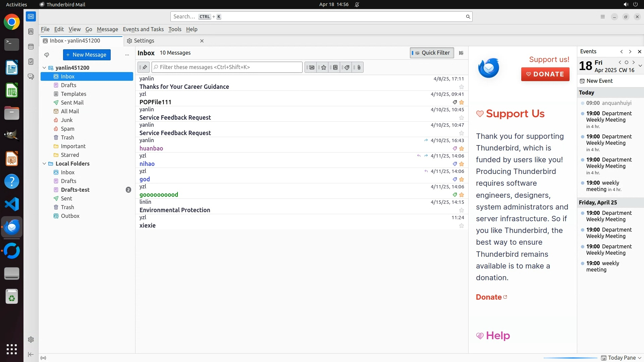Toggle the Unread messages filter
644x362 pixels.
tap(312, 67)
